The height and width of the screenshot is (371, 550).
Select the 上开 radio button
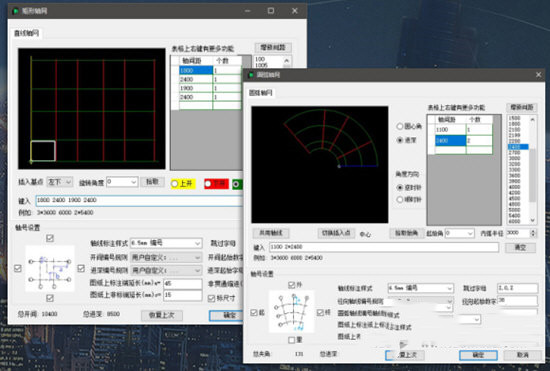(174, 184)
